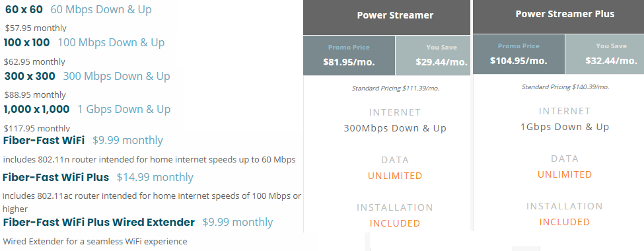Open Fiber-Fast WiFi add-on title
The image size is (644, 251).
(x=44, y=140)
